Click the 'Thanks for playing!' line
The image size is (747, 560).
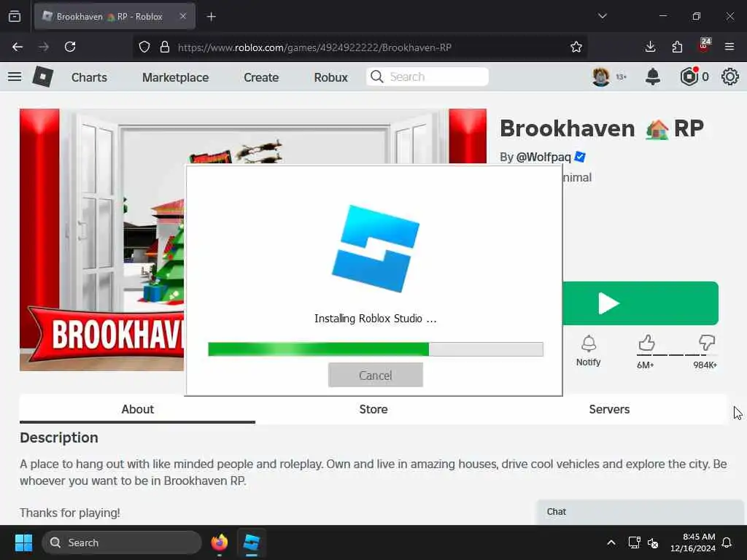70,513
